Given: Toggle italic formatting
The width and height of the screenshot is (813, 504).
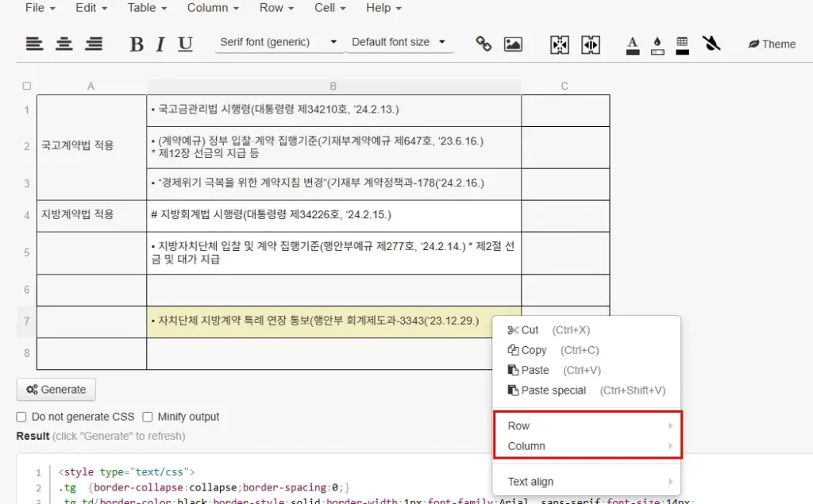Looking at the screenshot, I should coord(160,44).
